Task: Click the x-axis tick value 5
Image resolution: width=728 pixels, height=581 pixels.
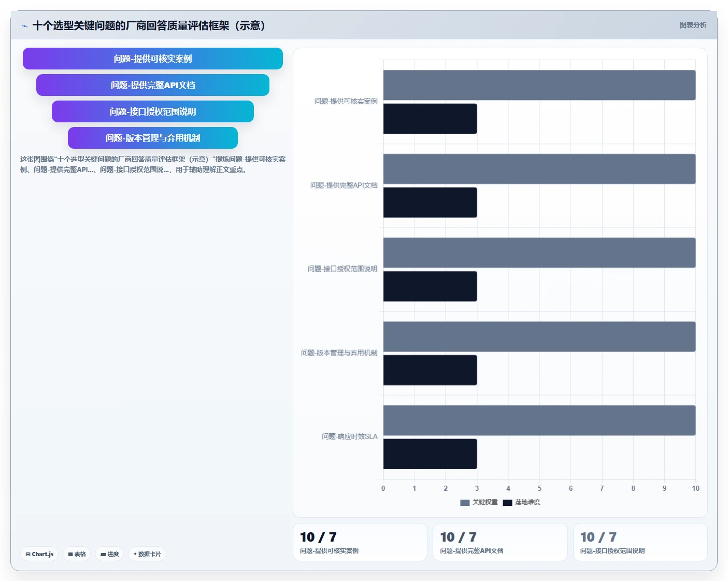Action: coord(539,488)
